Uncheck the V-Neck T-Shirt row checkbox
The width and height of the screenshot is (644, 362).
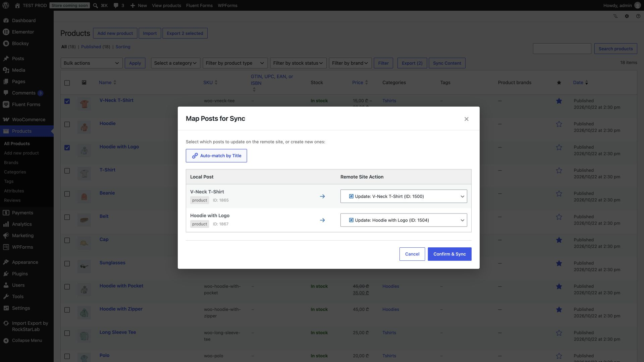(x=67, y=101)
